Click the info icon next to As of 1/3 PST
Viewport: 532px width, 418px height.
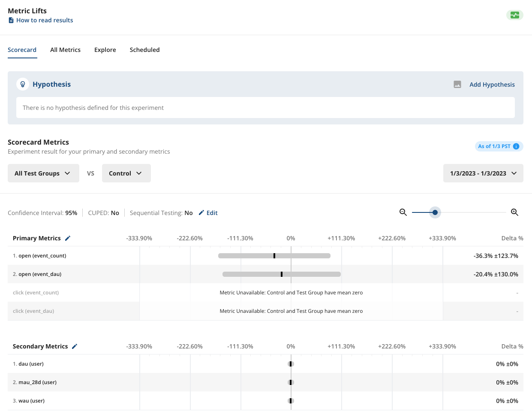(516, 146)
